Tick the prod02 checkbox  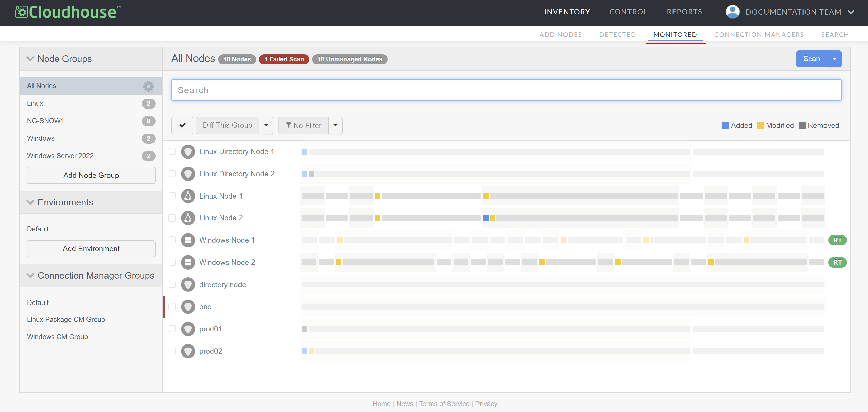172,351
